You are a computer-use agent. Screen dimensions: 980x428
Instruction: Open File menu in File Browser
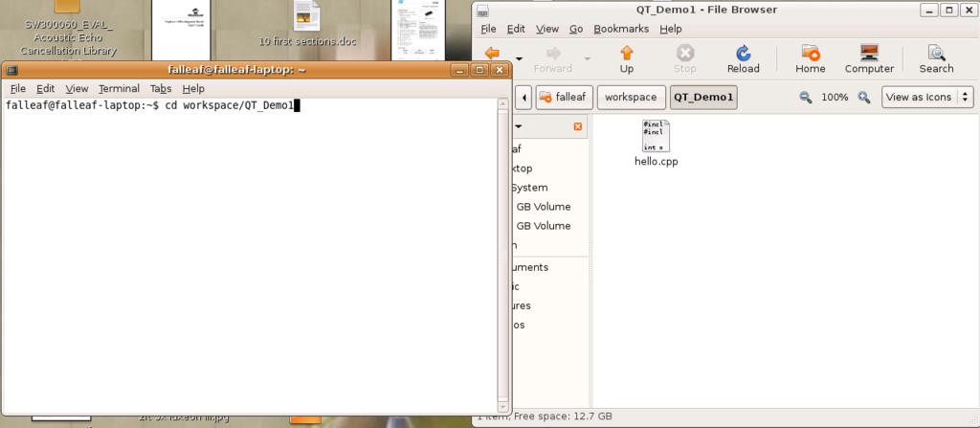[488, 29]
